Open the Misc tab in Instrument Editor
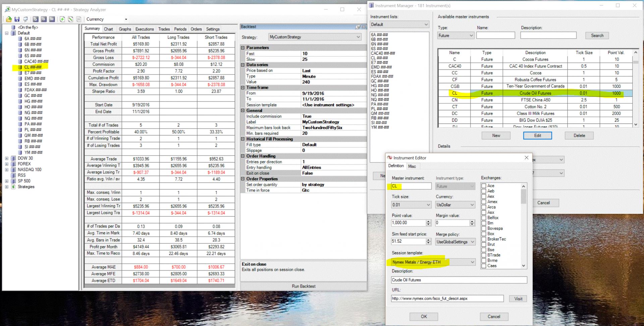 [x=412, y=167]
